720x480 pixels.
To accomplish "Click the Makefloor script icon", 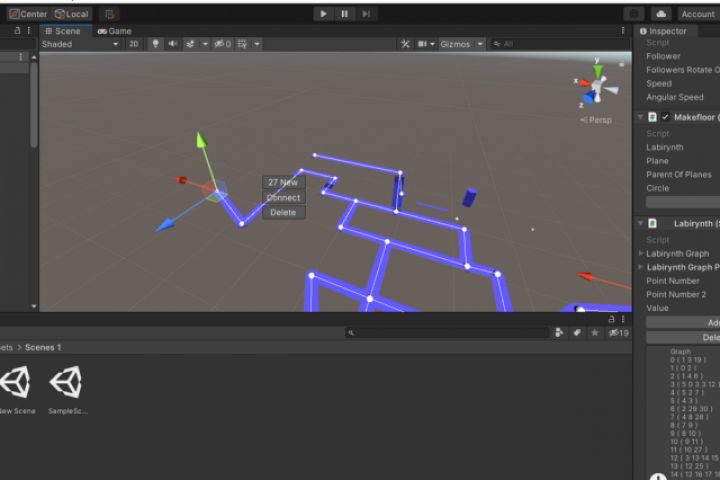I will [652, 117].
